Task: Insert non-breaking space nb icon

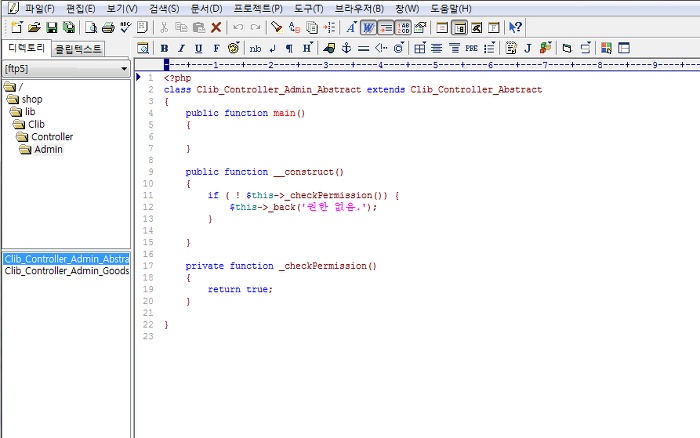Action: [x=255, y=48]
